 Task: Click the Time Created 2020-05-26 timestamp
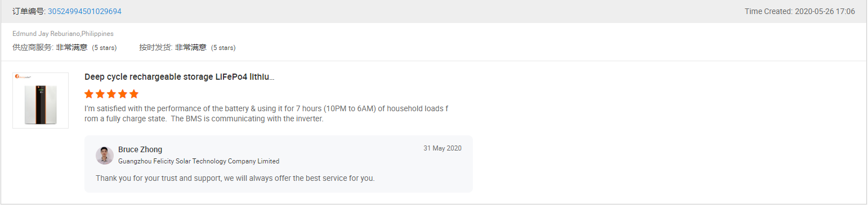(x=800, y=11)
